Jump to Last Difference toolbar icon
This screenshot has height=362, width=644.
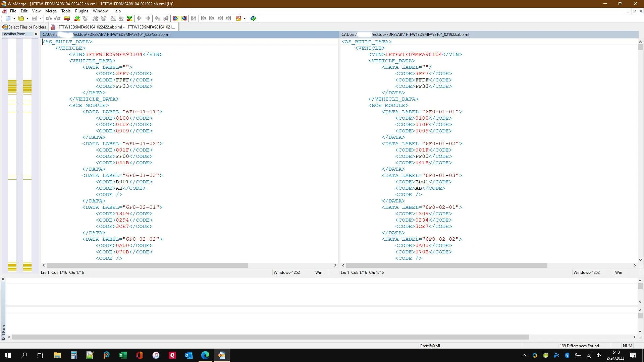click(129, 18)
